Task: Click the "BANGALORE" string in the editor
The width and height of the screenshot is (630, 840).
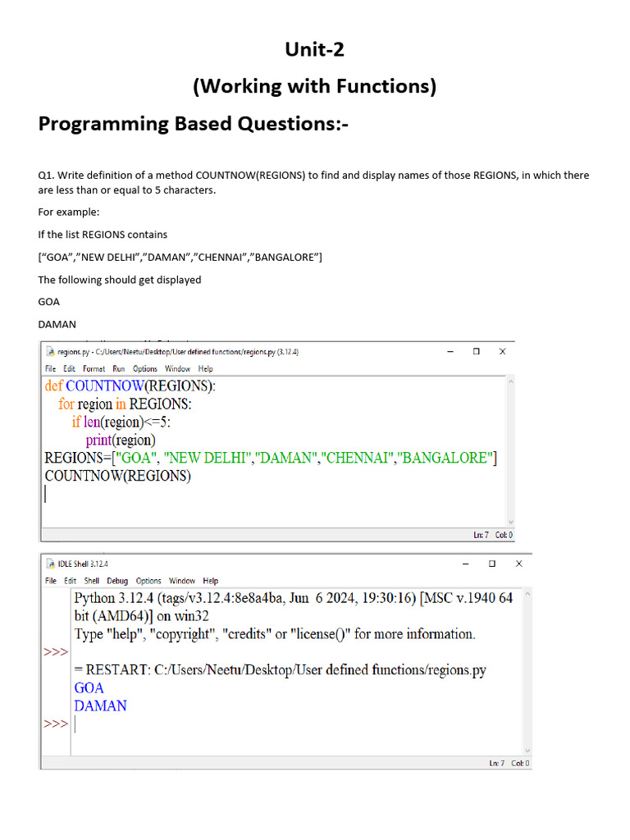Action: point(444,458)
